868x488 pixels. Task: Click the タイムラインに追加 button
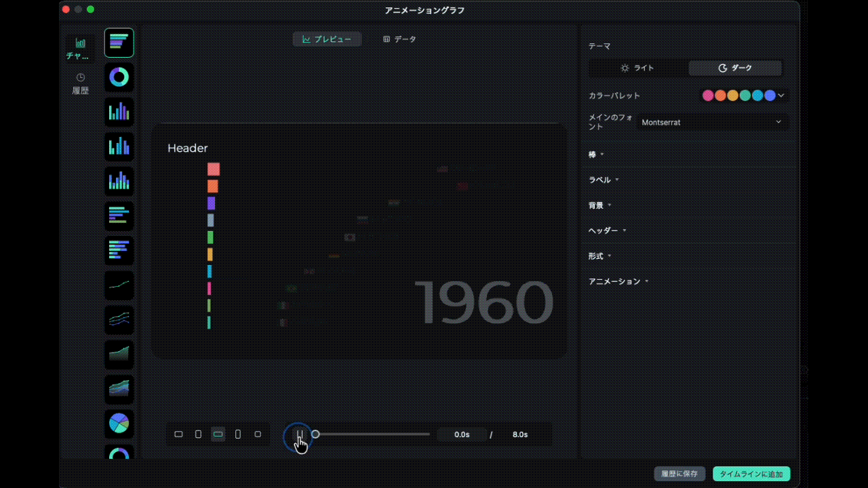[x=751, y=474]
